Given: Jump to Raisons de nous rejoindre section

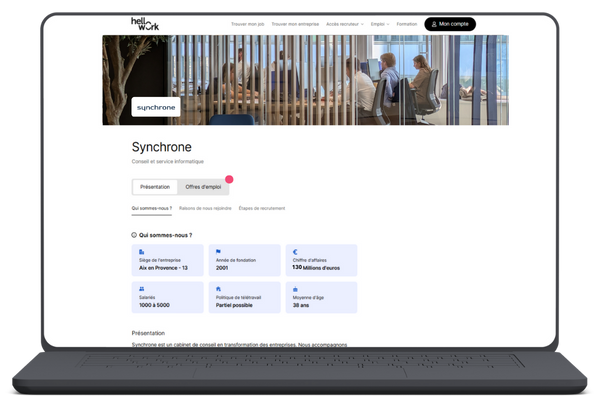Looking at the screenshot, I should 205,208.
